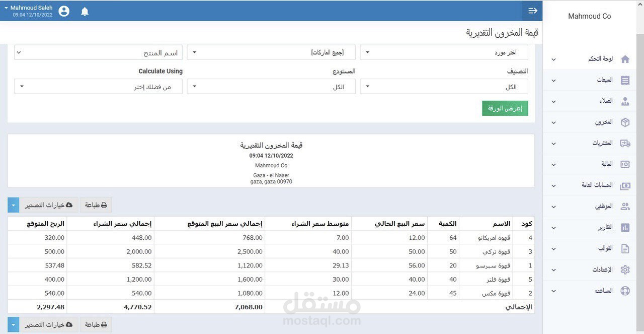The width and height of the screenshot is (644, 334).
Task: Click the top export options (خيارات التصدير) button
Action: pos(49,205)
